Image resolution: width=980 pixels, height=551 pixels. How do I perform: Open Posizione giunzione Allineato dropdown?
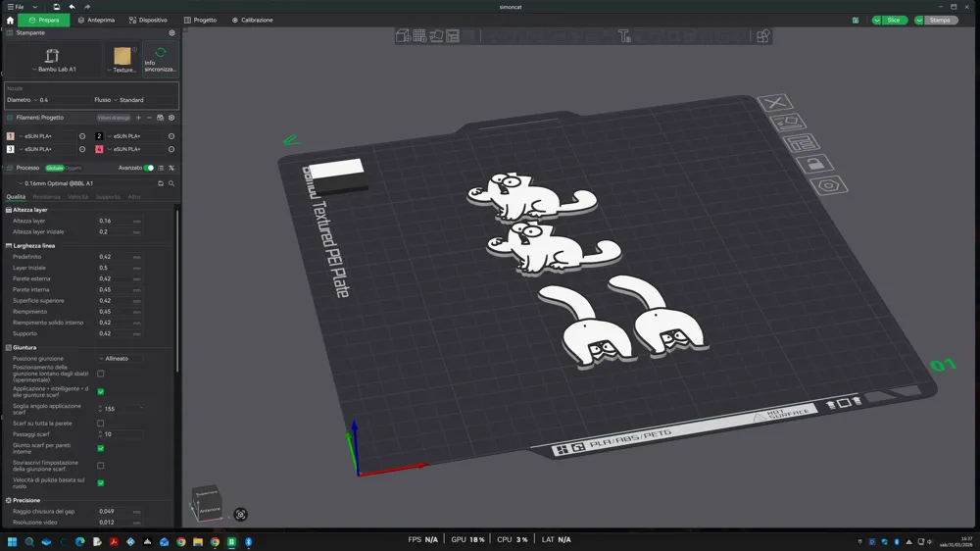[x=120, y=359]
